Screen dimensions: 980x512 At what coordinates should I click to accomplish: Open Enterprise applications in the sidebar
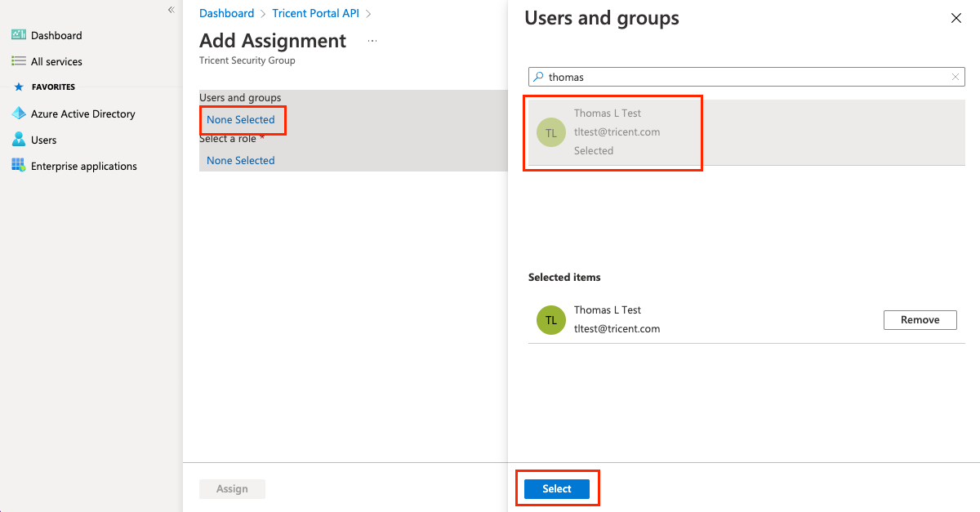click(x=84, y=166)
